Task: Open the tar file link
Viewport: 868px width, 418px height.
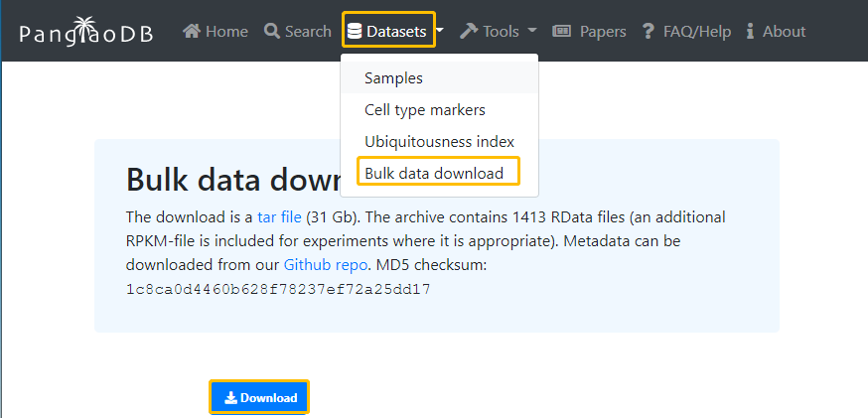Action: [x=279, y=216]
